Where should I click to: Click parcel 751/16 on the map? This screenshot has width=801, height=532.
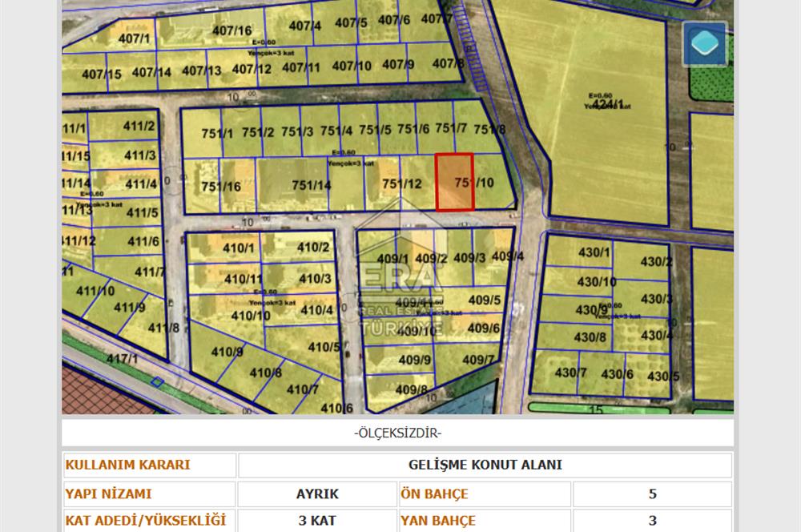pyautogui.click(x=220, y=187)
